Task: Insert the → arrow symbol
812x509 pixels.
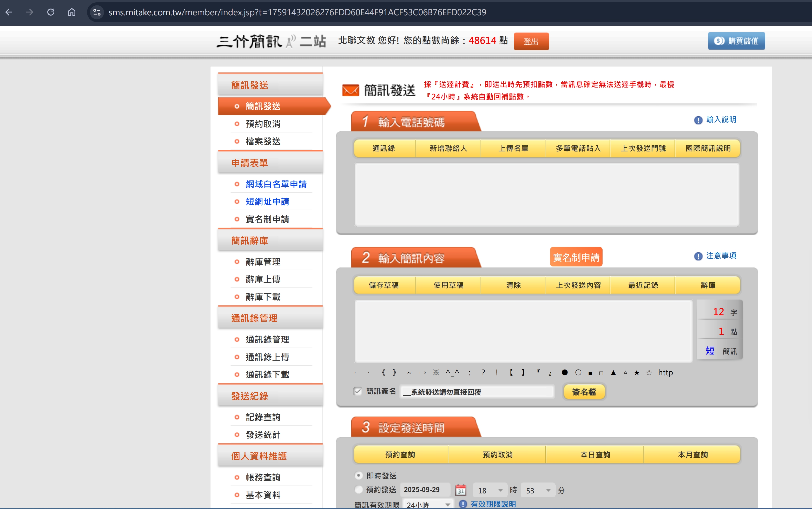Action: coord(423,373)
